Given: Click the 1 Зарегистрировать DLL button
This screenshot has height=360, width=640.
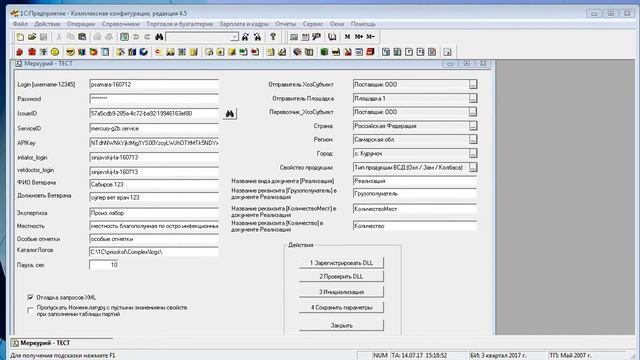Looking at the screenshot, I should click(341, 263).
